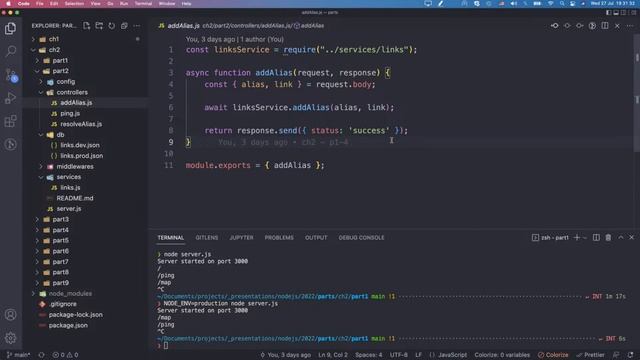
Task: Add a new terminal with plus icon
Action: (577, 238)
